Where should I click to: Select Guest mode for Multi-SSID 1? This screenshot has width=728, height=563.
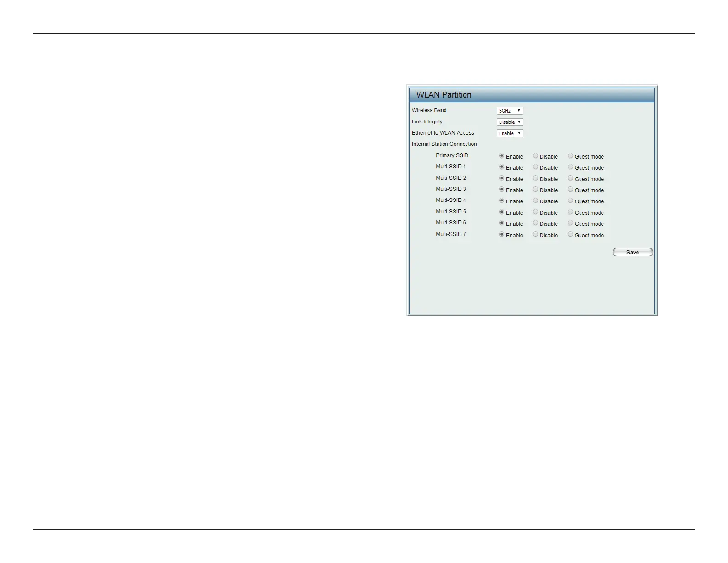[x=570, y=167]
